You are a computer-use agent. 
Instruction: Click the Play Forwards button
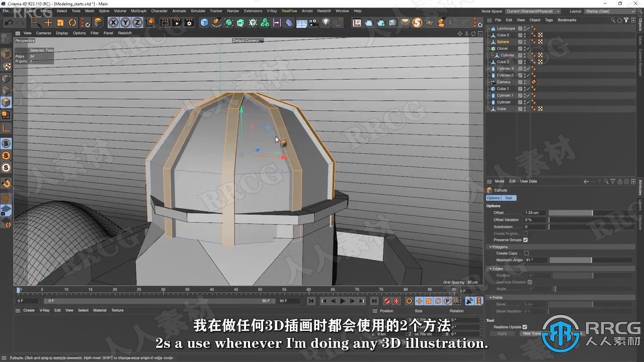343,301
